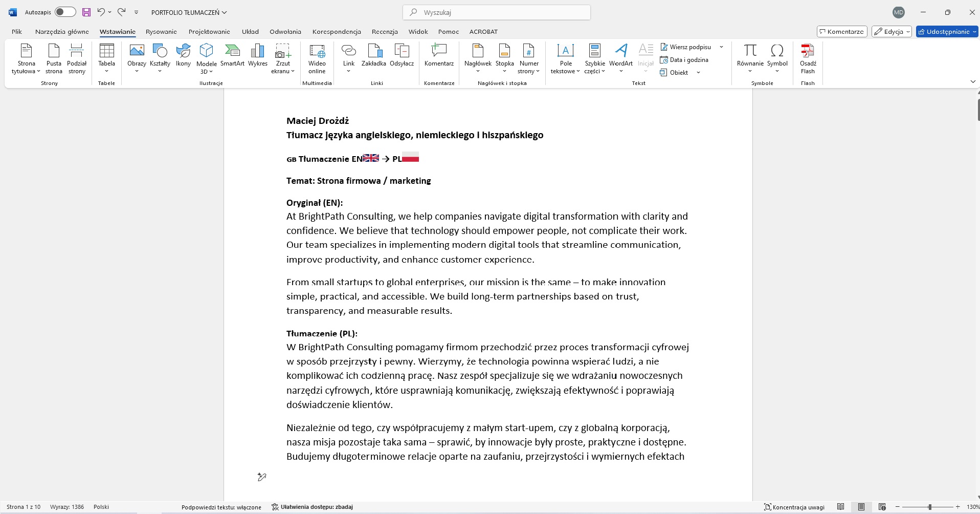Open the Komentarze pane button

(842, 32)
